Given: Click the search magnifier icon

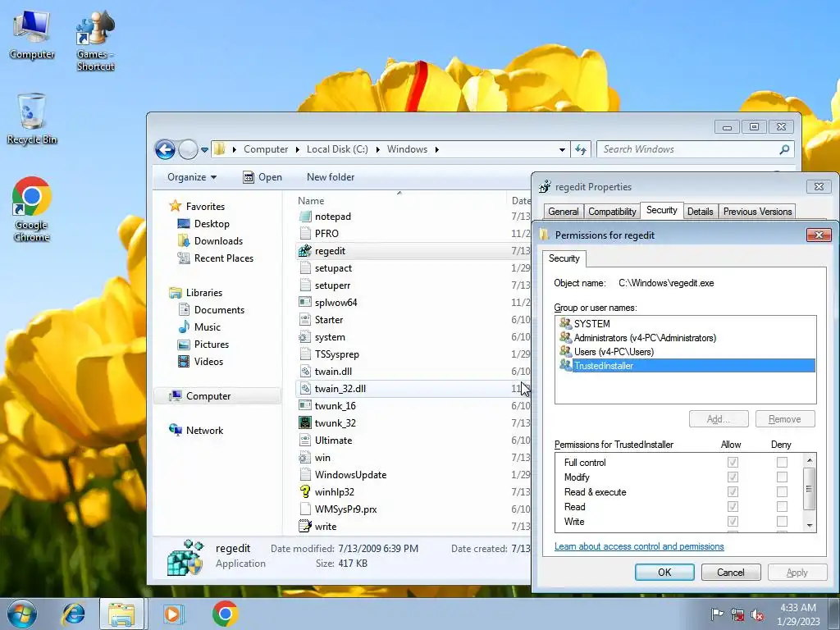Looking at the screenshot, I should [x=784, y=149].
